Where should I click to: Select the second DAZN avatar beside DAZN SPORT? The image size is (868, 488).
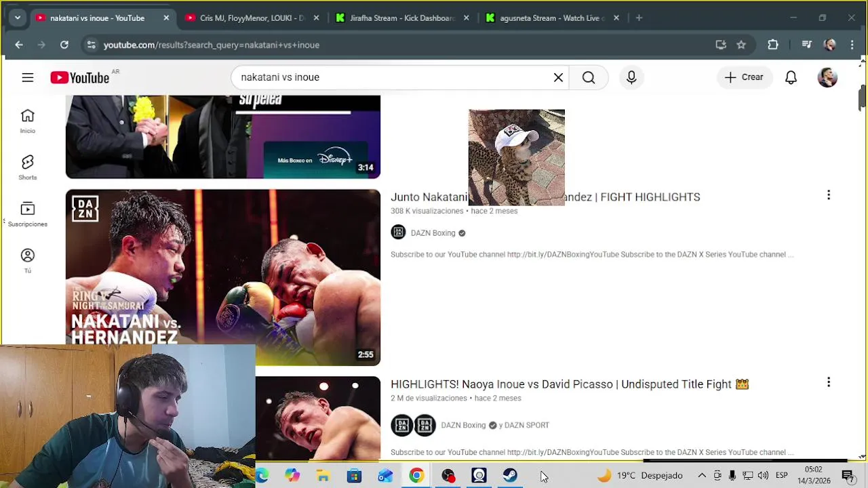click(x=425, y=425)
